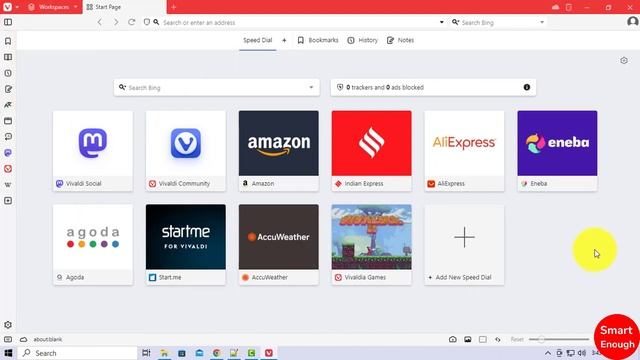Open the user profile avatar

pyautogui.click(x=633, y=22)
